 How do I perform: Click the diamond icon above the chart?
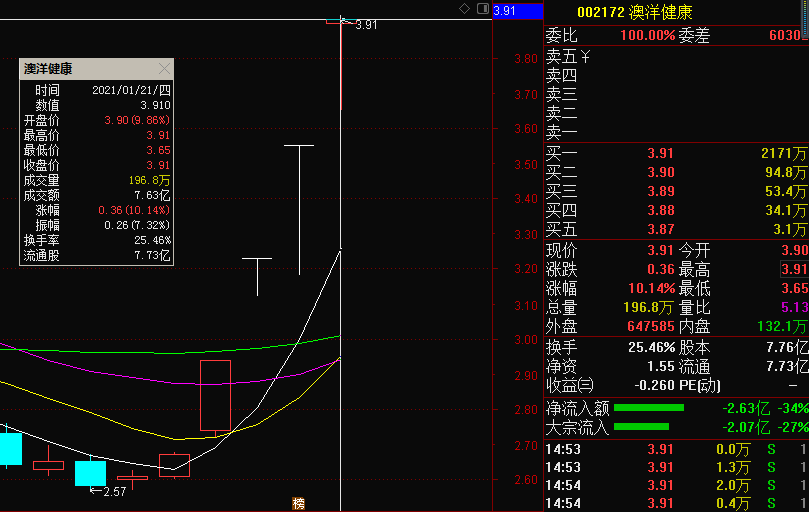[x=464, y=9]
